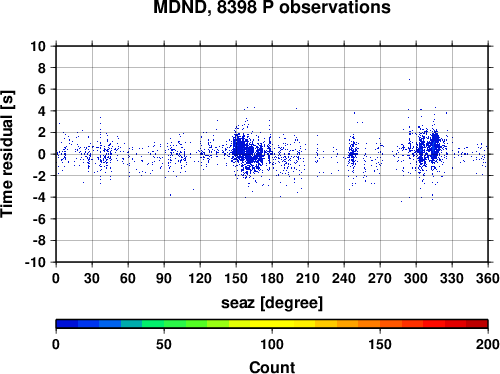Click the colorbar tick label 0

[56, 344]
